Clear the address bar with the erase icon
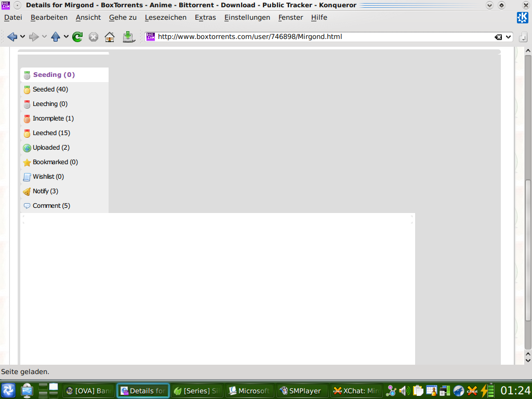 point(498,37)
